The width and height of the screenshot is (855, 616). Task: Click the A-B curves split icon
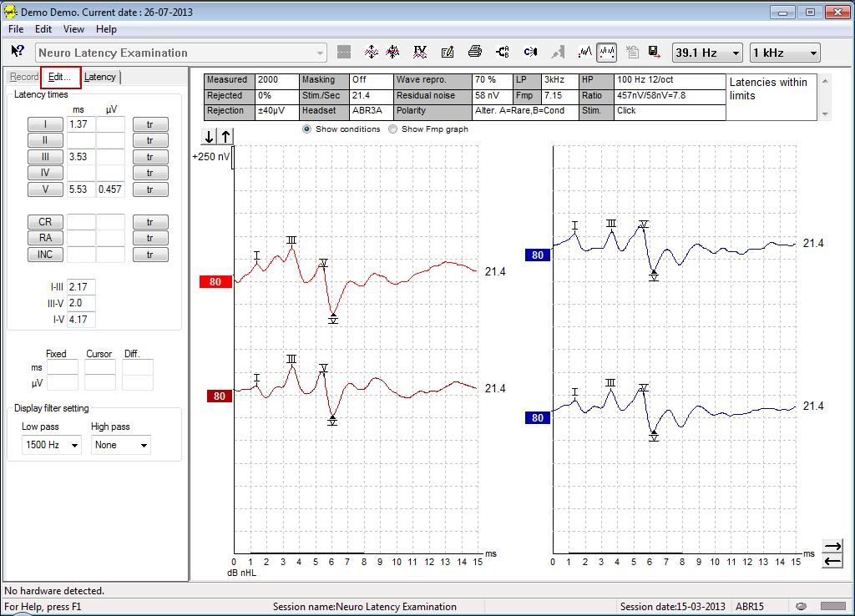point(502,53)
